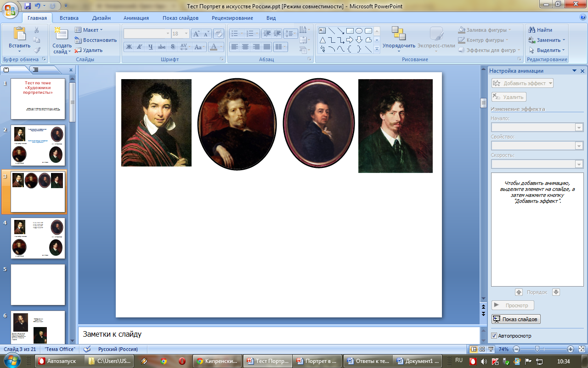Open the font name dropdown
Viewport: 588px width, 368px height.
pyautogui.click(x=168, y=34)
